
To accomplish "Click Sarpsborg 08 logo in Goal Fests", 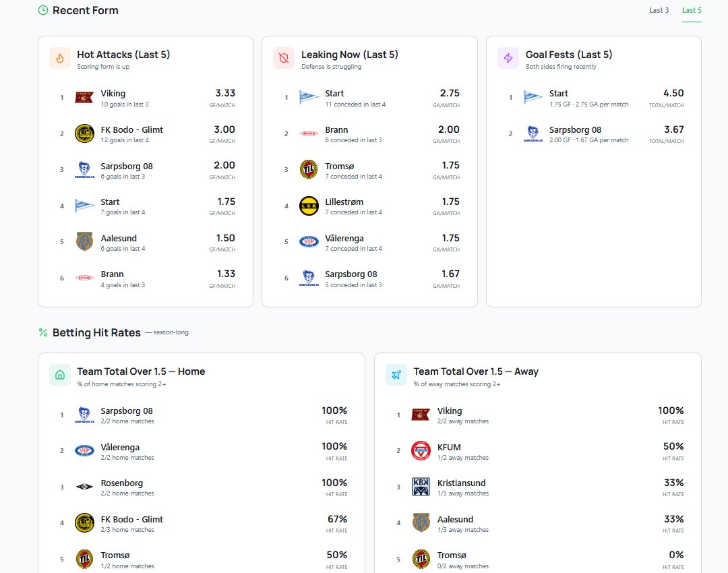I will (x=533, y=133).
